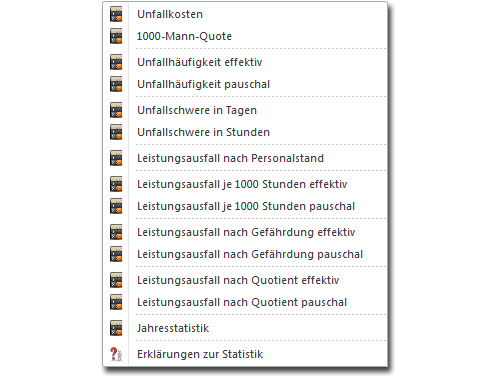The width and height of the screenshot is (490, 376).
Task: Choose Unfallhäufigkeit pauschal
Action: click(x=203, y=84)
